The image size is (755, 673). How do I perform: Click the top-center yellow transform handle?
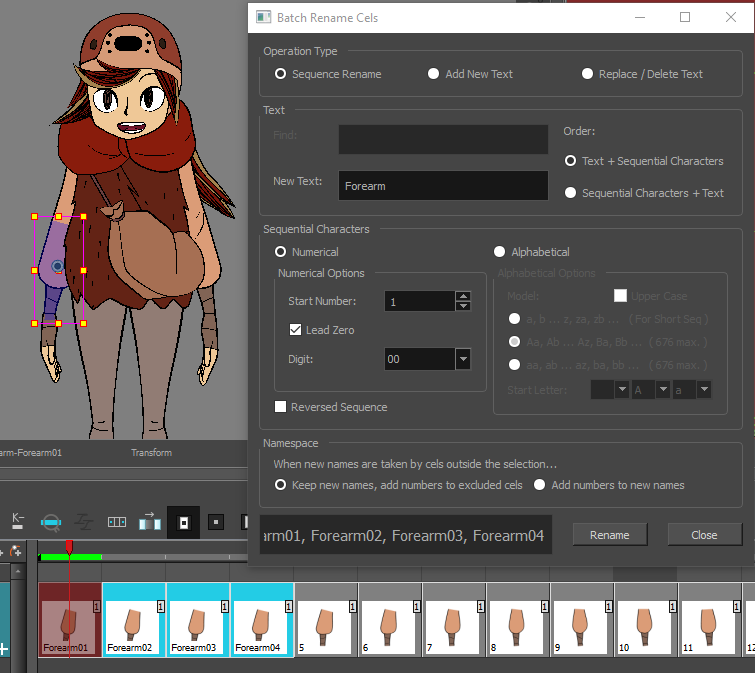59,217
